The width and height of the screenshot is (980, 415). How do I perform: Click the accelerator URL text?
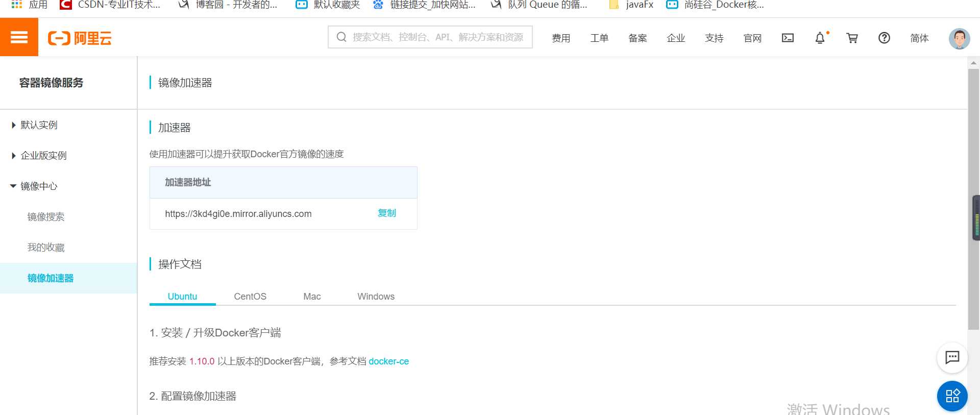238,214
